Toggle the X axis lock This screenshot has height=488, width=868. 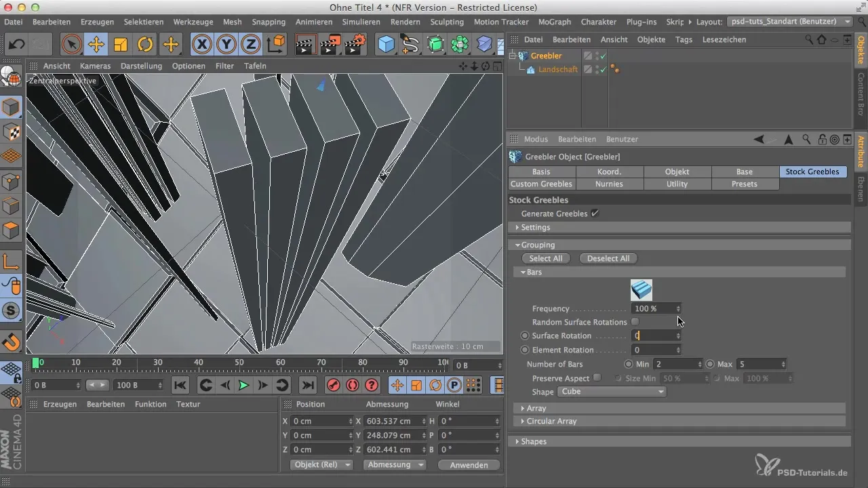pyautogui.click(x=201, y=45)
